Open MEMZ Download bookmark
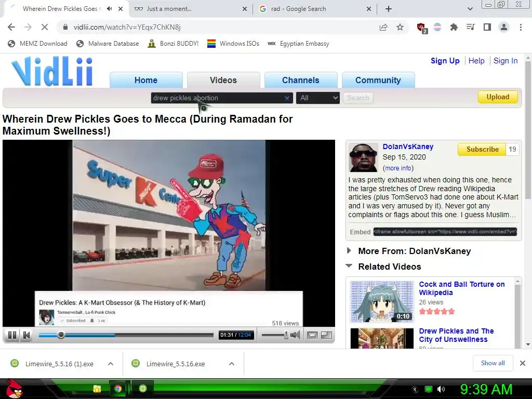 pos(37,44)
